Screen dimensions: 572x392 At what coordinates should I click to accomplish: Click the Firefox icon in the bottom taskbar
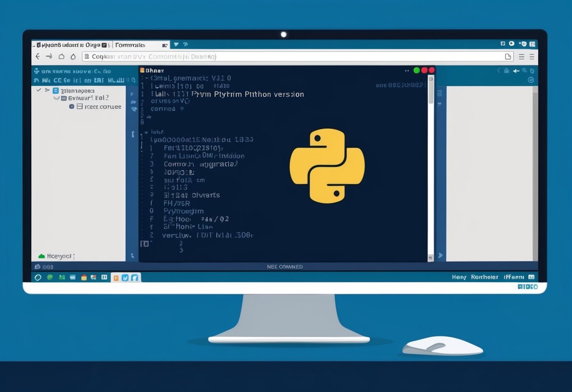(116, 278)
